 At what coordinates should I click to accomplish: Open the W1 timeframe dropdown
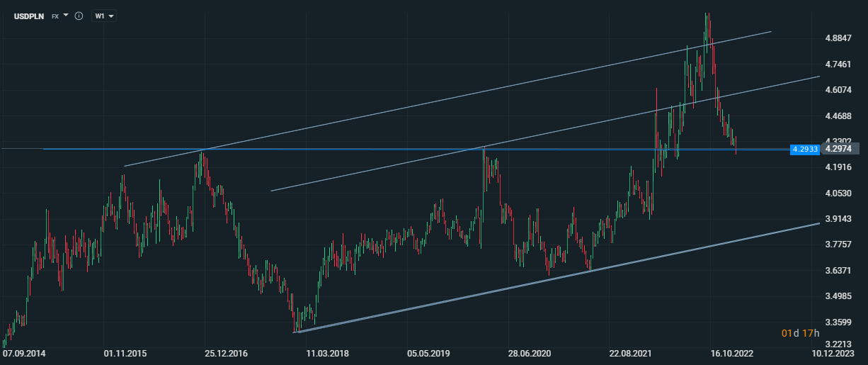103,16
